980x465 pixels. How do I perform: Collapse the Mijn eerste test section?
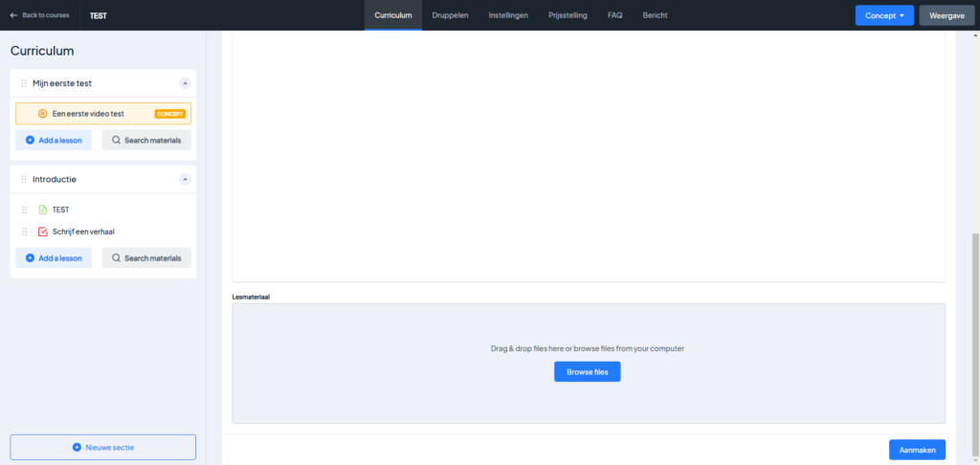(x=185, y=83)
